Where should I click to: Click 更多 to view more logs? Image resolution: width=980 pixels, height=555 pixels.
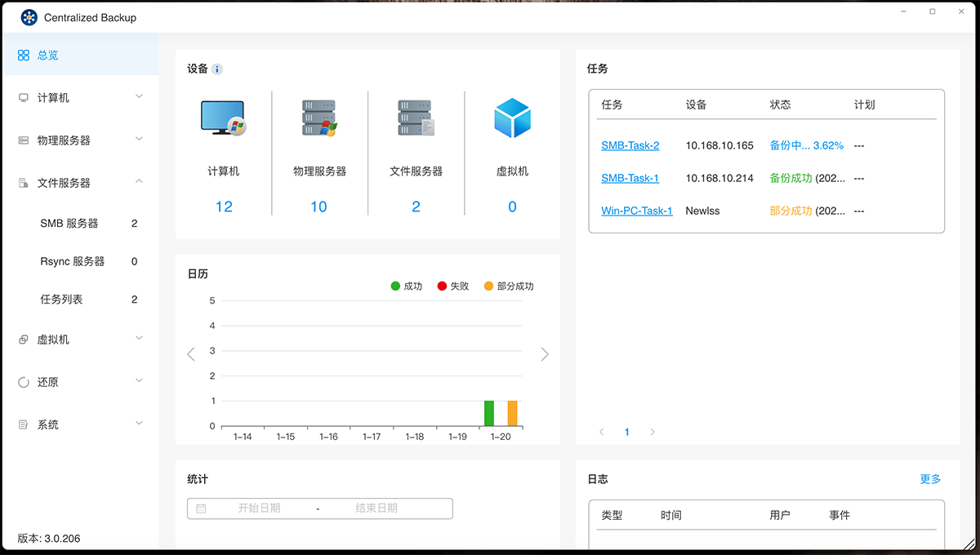point(930,479)
